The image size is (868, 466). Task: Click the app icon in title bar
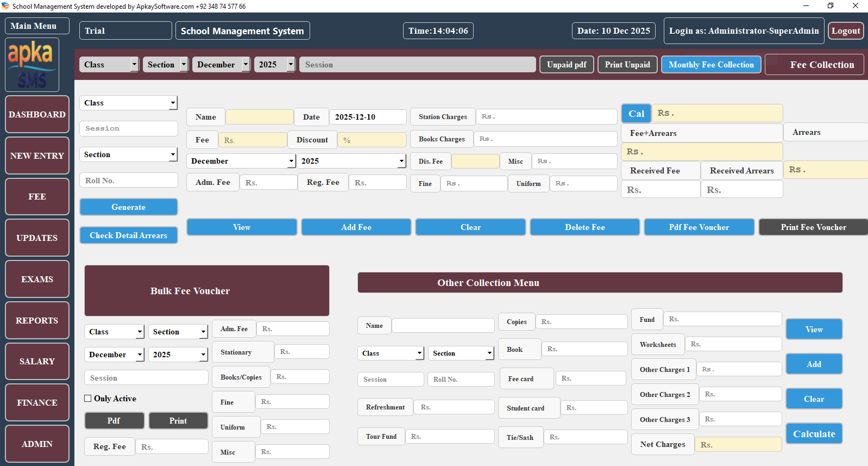[5, 6]
